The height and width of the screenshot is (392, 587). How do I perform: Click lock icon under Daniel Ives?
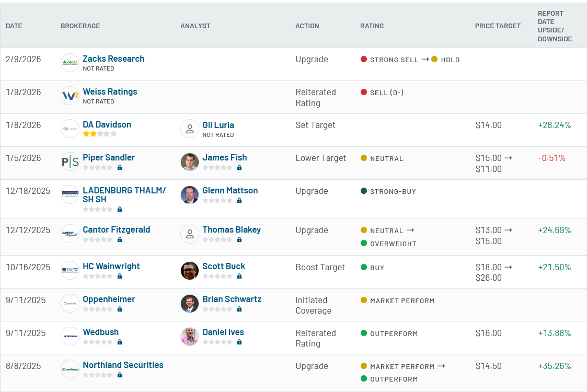pos(239,342)
